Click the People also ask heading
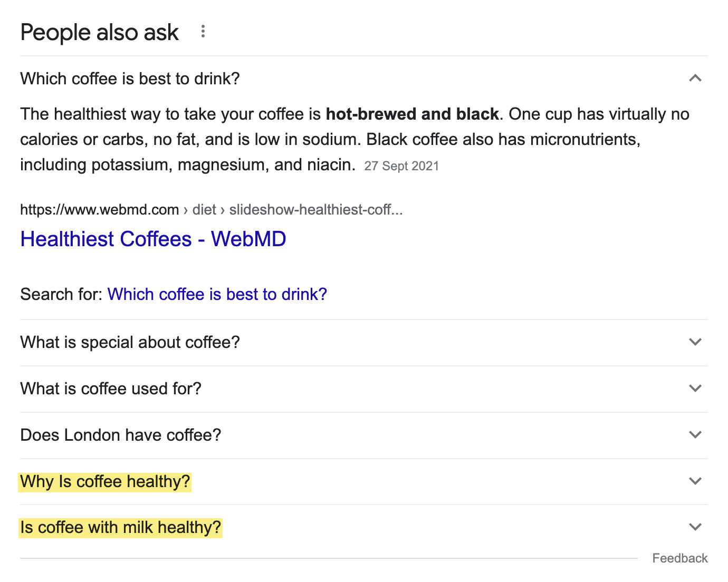 (x=100, y=33)
